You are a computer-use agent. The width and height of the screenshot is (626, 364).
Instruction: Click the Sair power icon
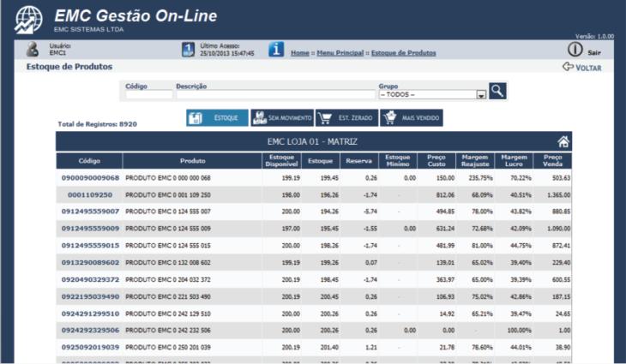pos(575,50)
